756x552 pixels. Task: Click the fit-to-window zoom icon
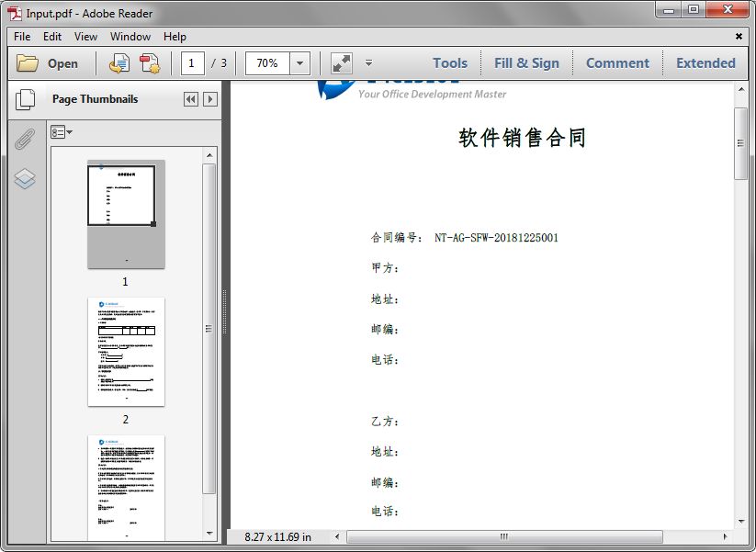[341, 62]
